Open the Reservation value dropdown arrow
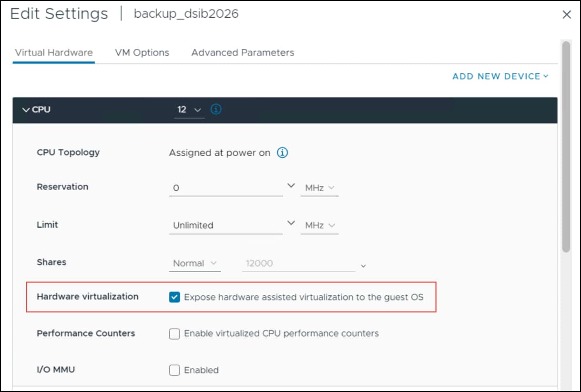The image size is (581, 392). [x=291, y=186]
